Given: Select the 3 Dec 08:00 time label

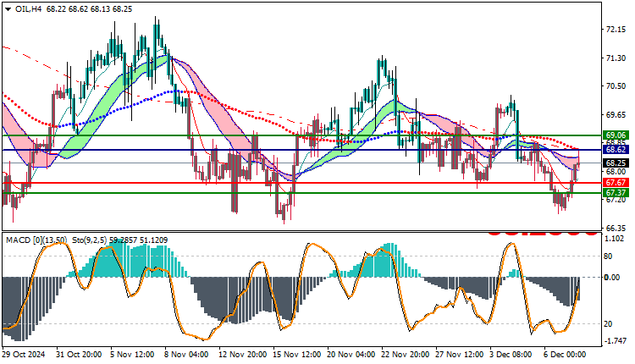Looking at the screenshot, I should point(511,355).
